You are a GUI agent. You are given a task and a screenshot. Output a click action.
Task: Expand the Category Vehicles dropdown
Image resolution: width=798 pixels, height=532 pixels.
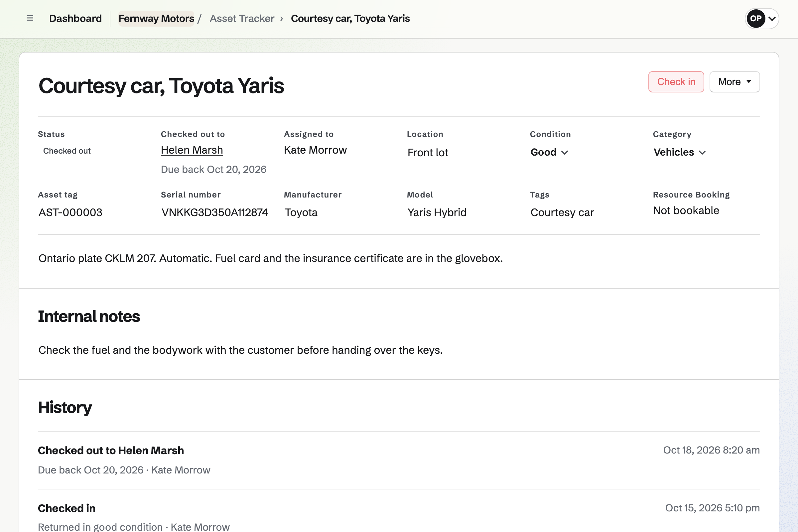tap(680, 152)
